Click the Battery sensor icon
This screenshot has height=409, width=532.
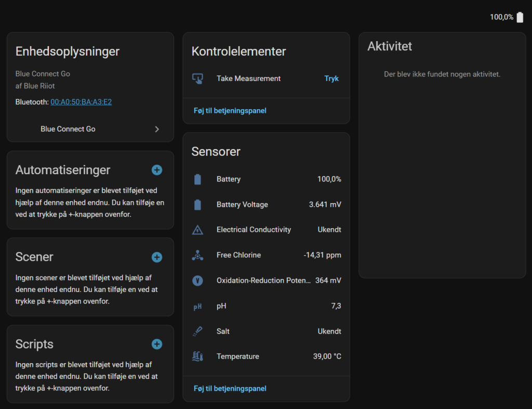(197, 179)
